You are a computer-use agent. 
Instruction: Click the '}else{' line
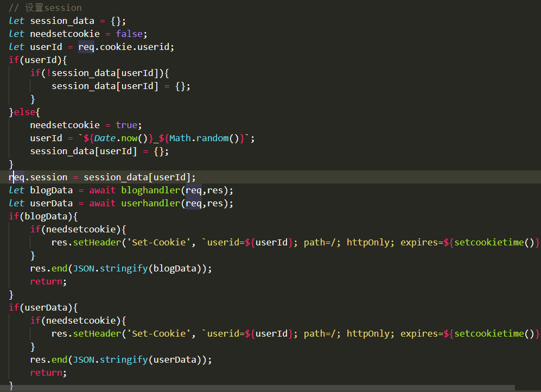24,112
